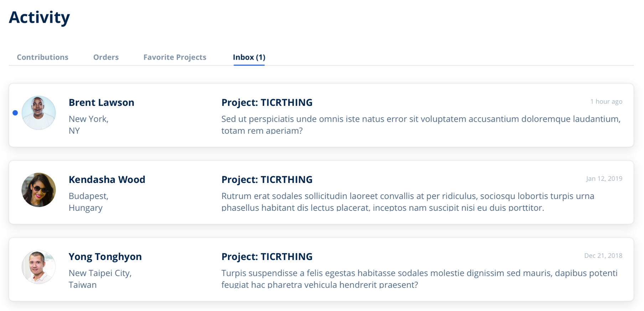This screenshot has width=644, height=311.
Task: Select Yong Tonghyon's avatar image
Action: [x=38, y=267]
